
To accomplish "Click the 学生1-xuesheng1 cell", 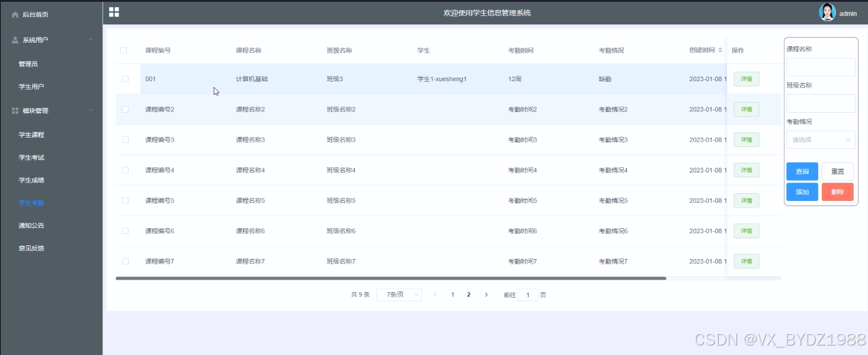I will 442,79.
